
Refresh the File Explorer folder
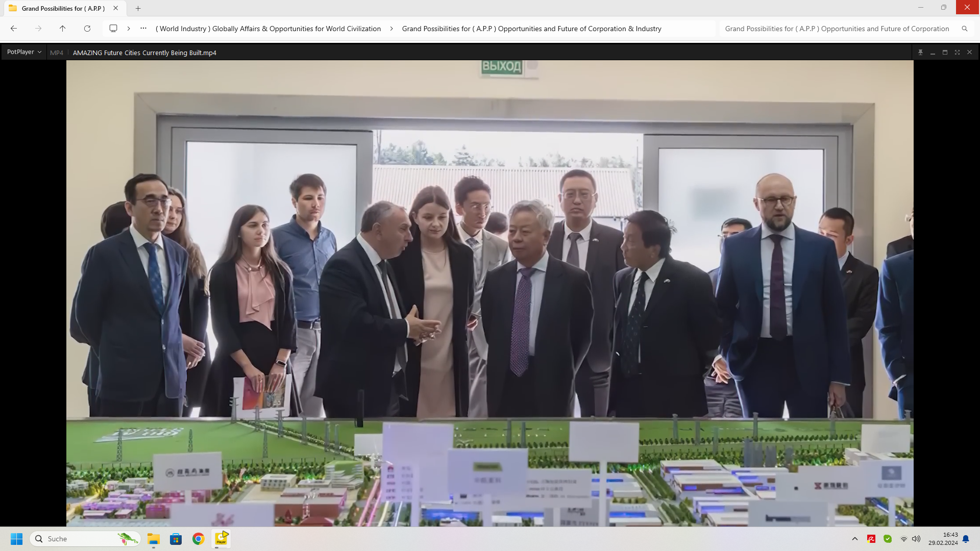87,29
